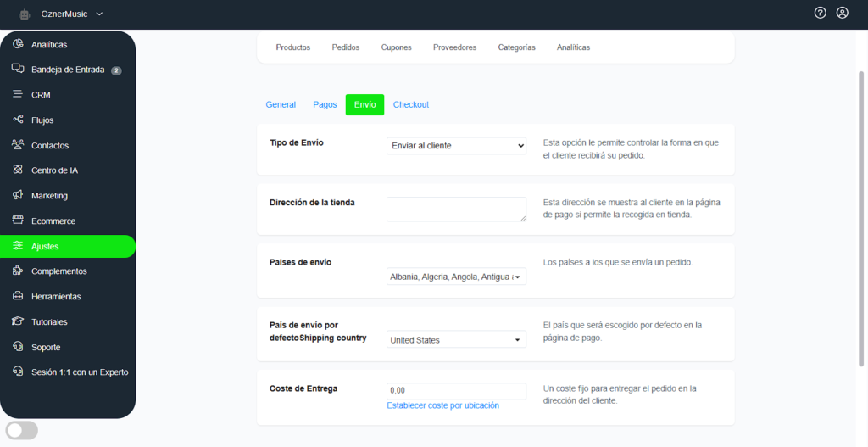Open the Cupones navigation link
This screenshot has width=868, height=447.
[x=396, y=47]
